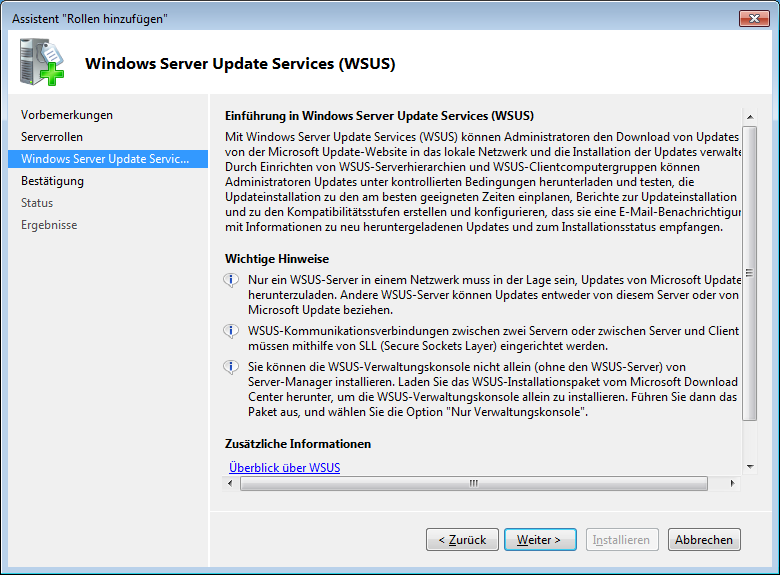Click the page title 'Windows Server Update Services (WSUS)'
Viewport: 780px width, 575px height.
[x=240, y=64]
